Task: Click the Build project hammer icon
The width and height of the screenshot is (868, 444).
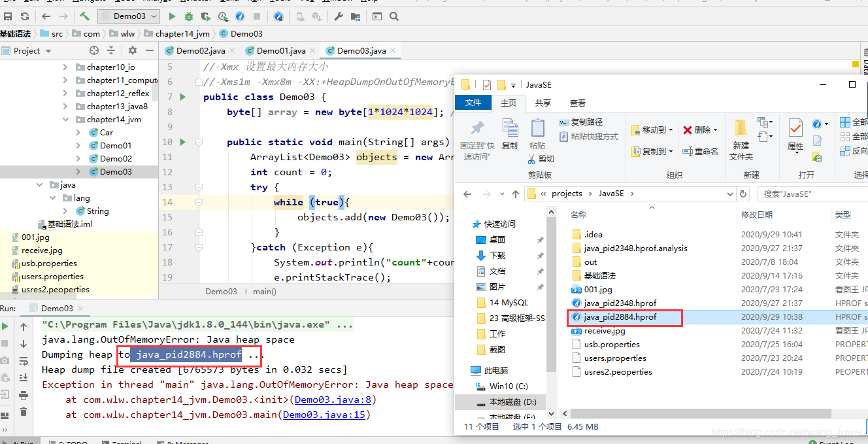Action: [x=84, y=16]
